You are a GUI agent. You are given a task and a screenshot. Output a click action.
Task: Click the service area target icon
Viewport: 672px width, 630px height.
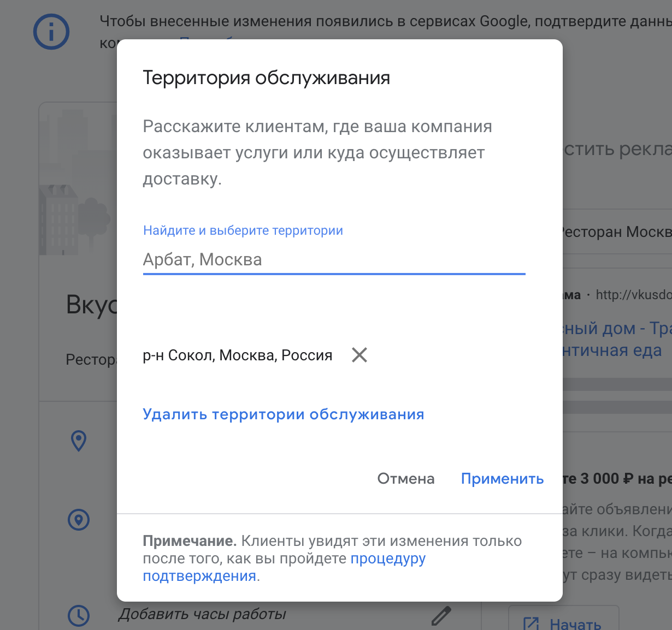pyautogui.click(x=79, y=519)
